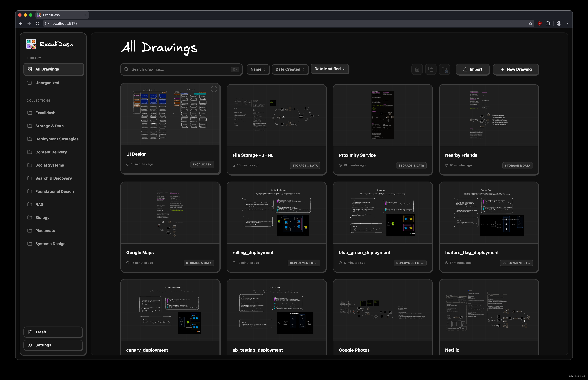Click the trash delete icon in toolbar
Viewport: 588px width, 380px height.
(417, 69)
